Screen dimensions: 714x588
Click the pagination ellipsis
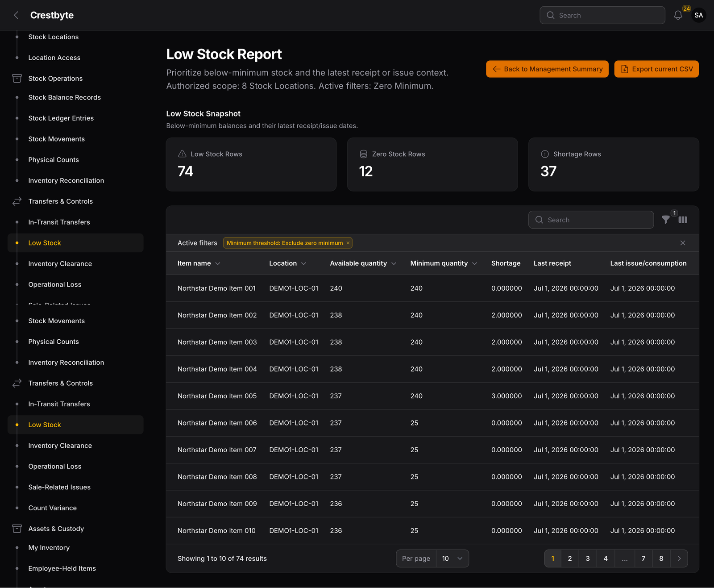(x=625, y=559)
